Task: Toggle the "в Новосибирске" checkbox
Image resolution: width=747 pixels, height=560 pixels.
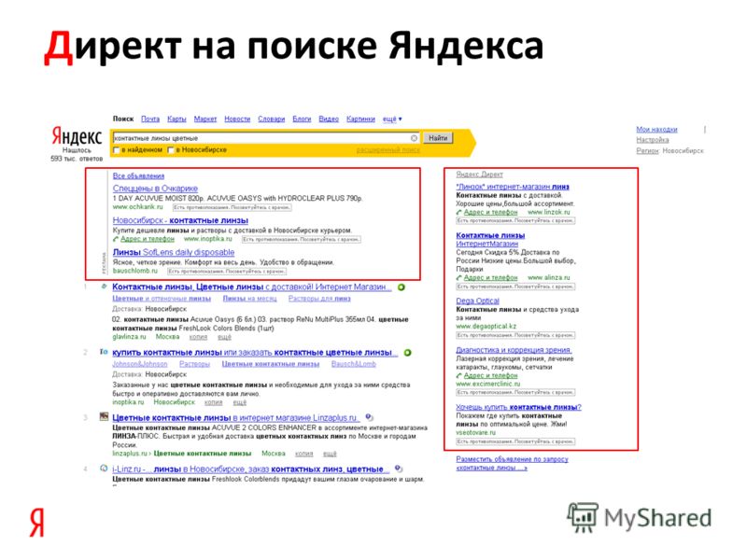Action: [171, 150]
